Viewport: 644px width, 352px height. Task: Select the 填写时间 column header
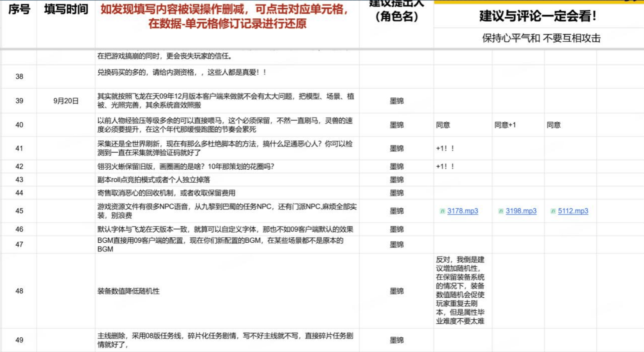66,10
